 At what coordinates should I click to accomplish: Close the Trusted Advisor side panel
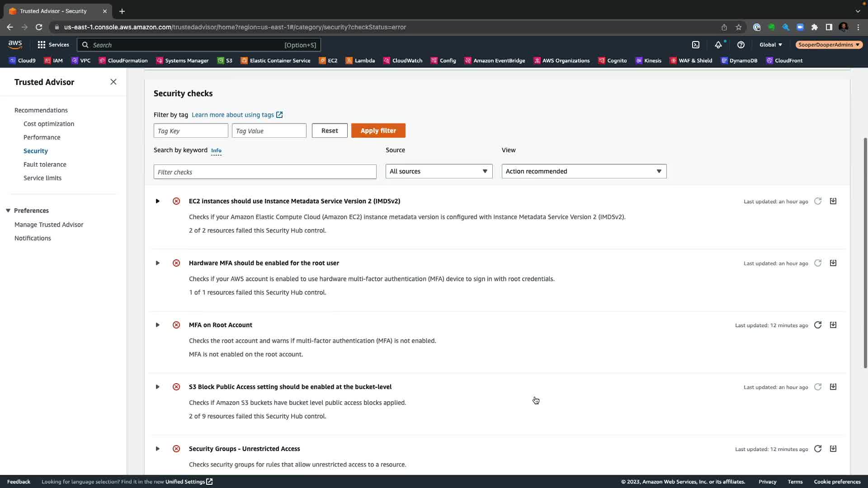point(113,82)
